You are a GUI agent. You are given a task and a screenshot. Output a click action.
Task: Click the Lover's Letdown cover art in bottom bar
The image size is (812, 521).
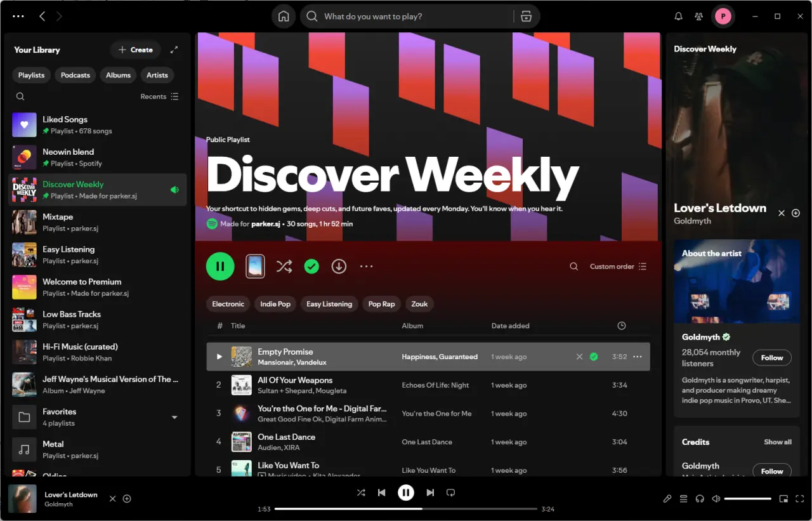click(x=22, y=499)
